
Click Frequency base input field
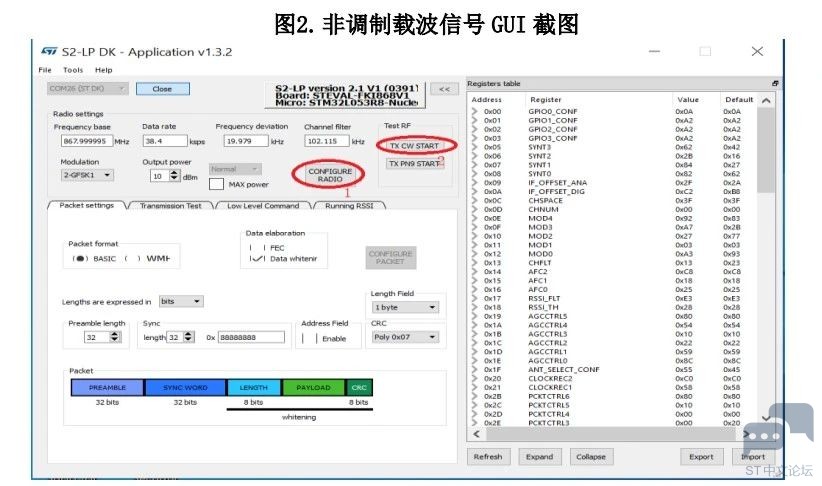(86, 141)
